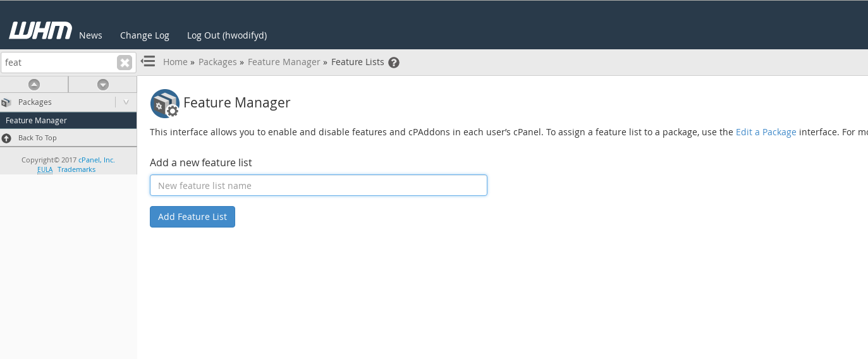Toggle the sidebar with the menu icon
Image resolution: width=868 pixels, height=359 pixels.
(148, 61)
